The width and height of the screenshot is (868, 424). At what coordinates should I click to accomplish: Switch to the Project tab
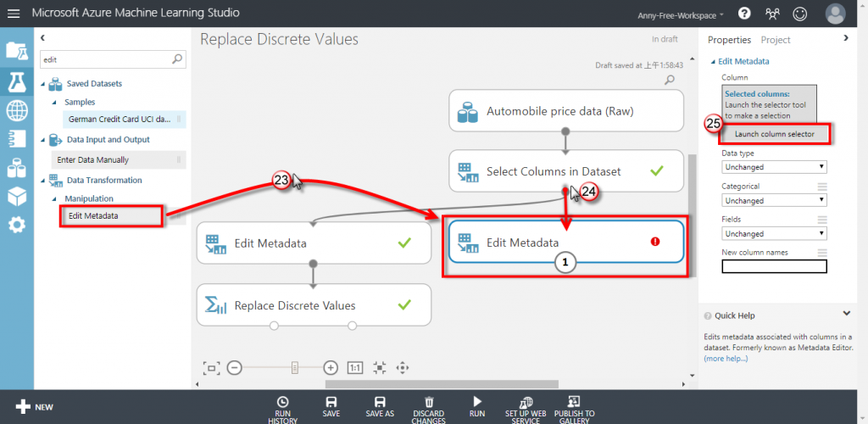coord(776,40)
